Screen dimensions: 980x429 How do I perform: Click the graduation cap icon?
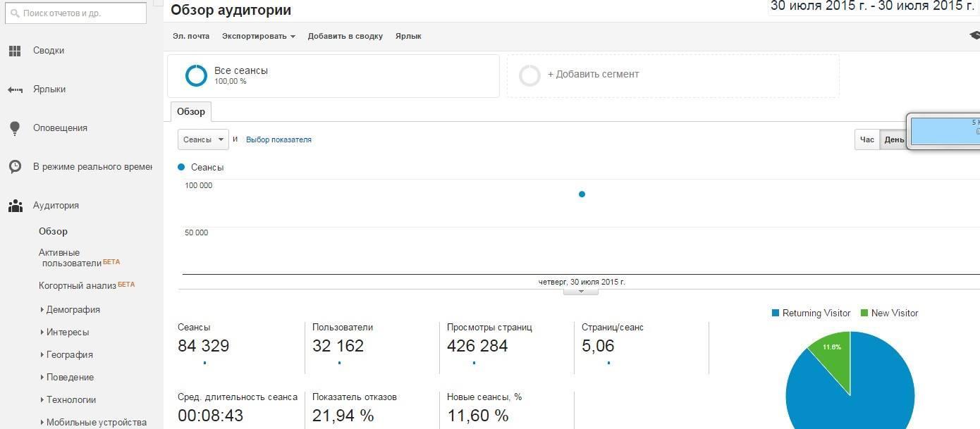coord(974,35)
